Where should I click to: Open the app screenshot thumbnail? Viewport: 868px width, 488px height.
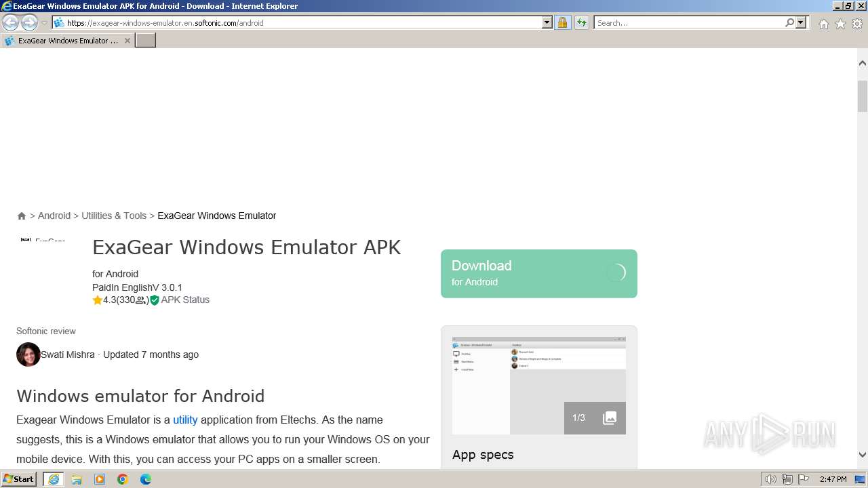538,385
